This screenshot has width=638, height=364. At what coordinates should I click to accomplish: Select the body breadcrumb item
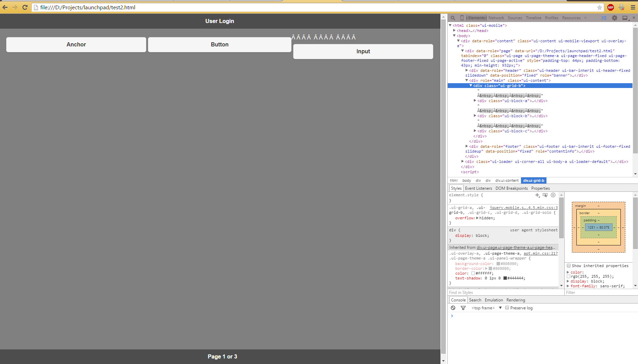467,180
